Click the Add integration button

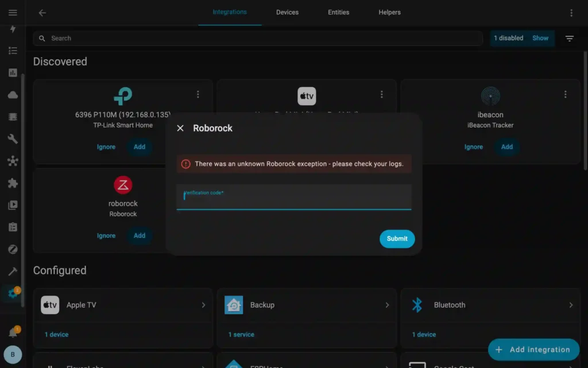[x=533, y=349]
